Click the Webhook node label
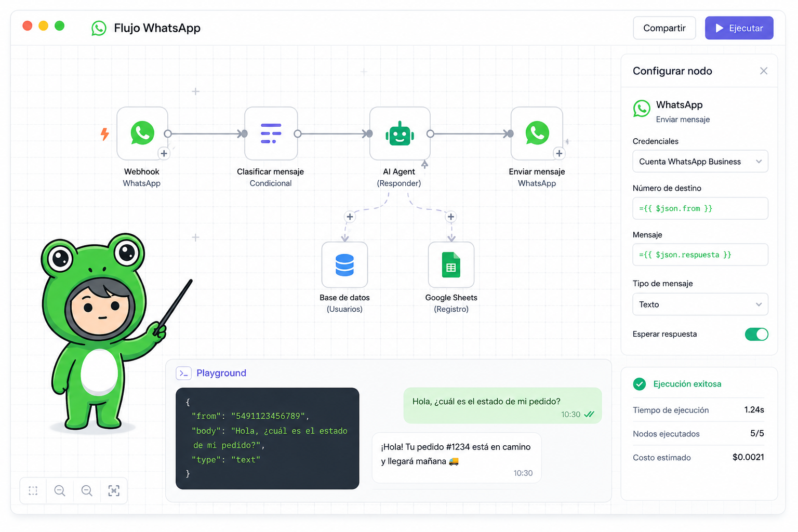Viewport: 798px width, 532px height. coord(142,171)
